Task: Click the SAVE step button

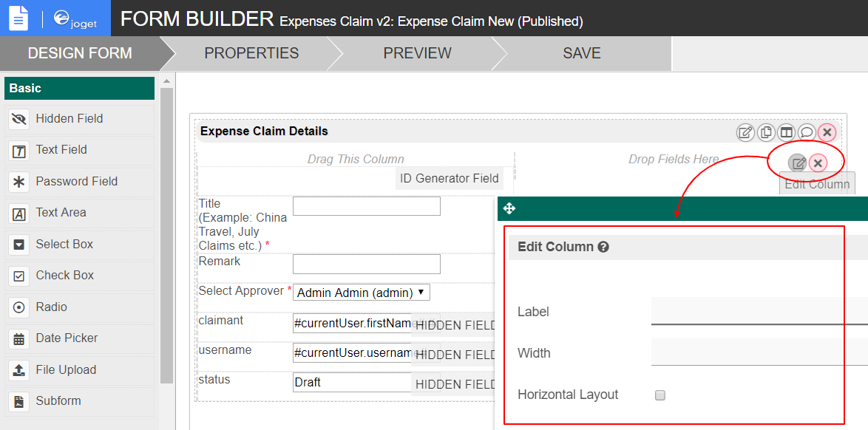Action: 582,53
